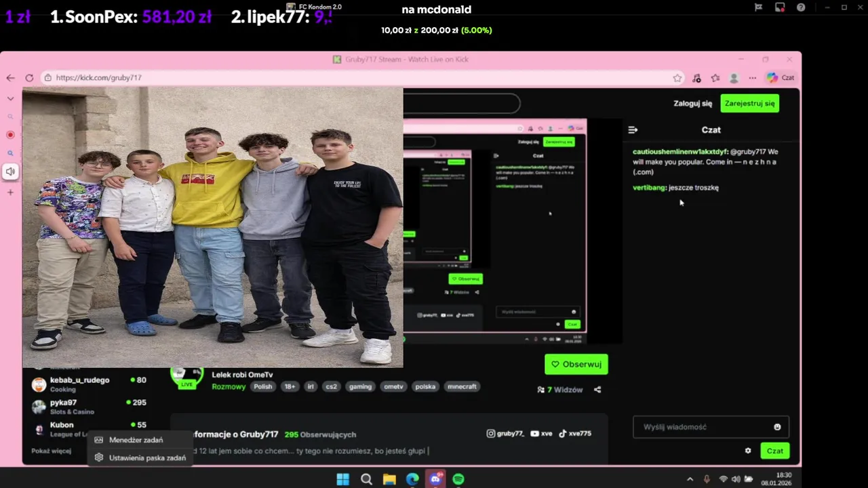Go back with the browser back arrow
The height and width of the screenshot is (488, 868).
(10, 78)
